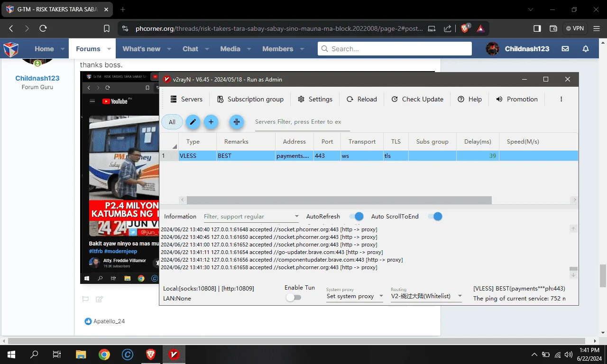Click the edit post icon under post

pyautogui.click(x=99, y=299)
